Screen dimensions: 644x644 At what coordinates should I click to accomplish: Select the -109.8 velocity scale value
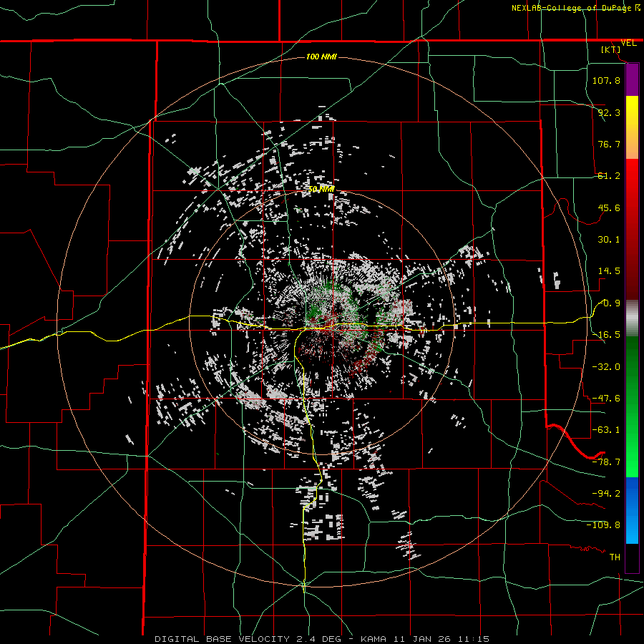click(x=603, y=525)
